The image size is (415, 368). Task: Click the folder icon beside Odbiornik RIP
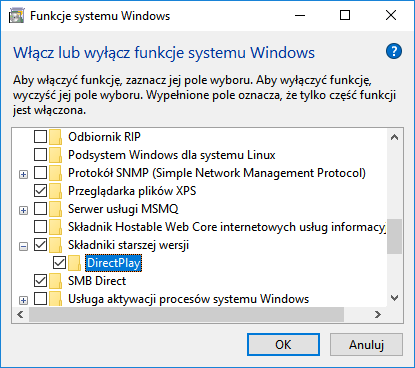(x=56, y=137)
